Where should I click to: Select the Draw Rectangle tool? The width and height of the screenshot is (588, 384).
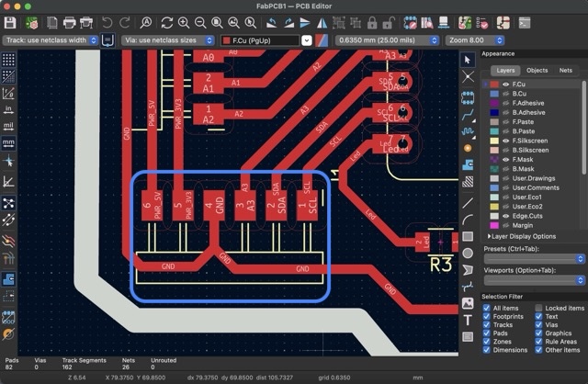468,237
